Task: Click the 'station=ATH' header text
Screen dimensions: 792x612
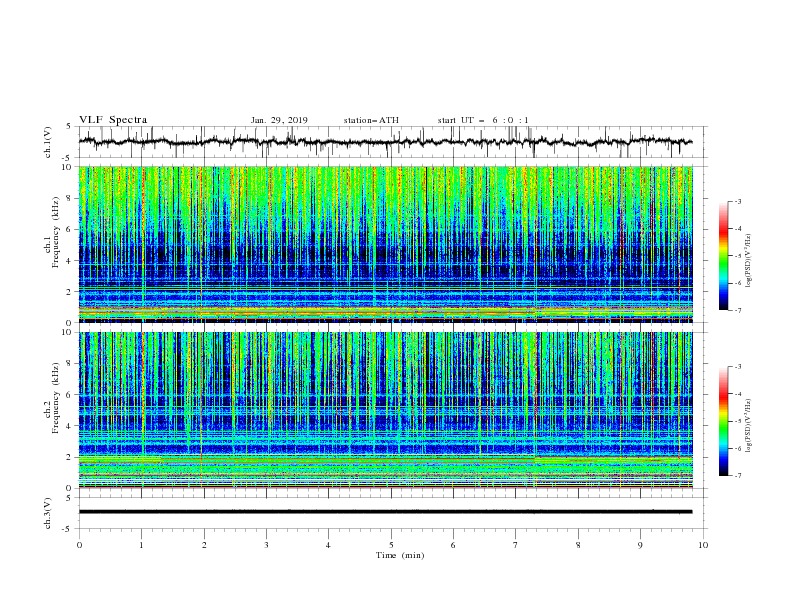Action: tap(371, 120)
